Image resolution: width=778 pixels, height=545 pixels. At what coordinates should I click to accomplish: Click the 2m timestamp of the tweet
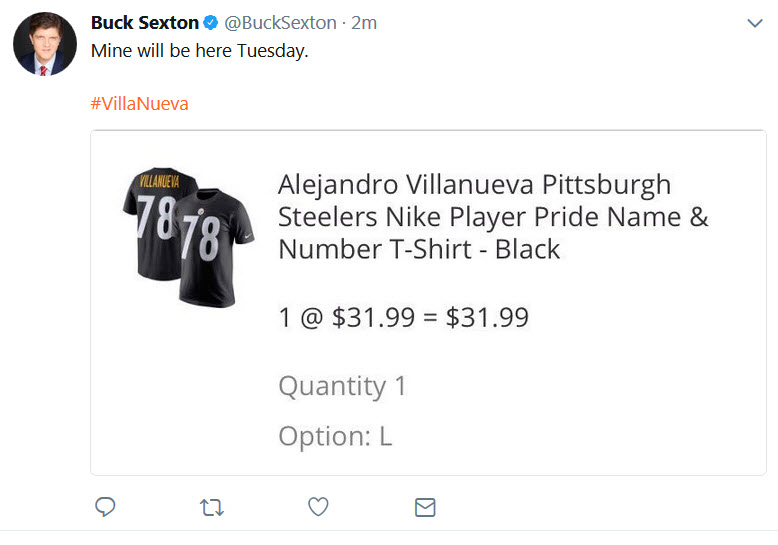(x=364, y=23)
